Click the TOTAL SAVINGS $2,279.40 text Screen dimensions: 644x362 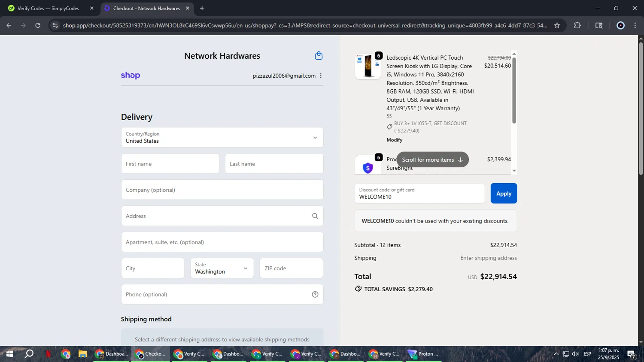398,289
